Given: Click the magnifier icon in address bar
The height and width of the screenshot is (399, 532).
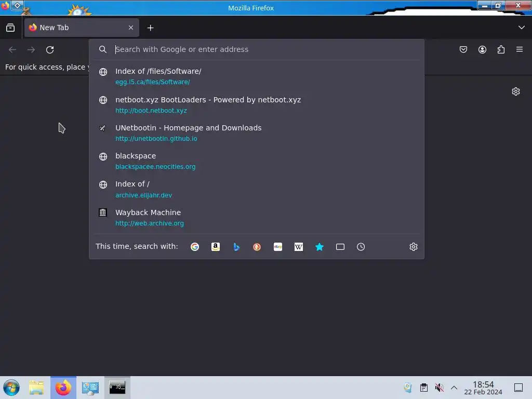Looking at the screenshot, I should tap(102, 49).
